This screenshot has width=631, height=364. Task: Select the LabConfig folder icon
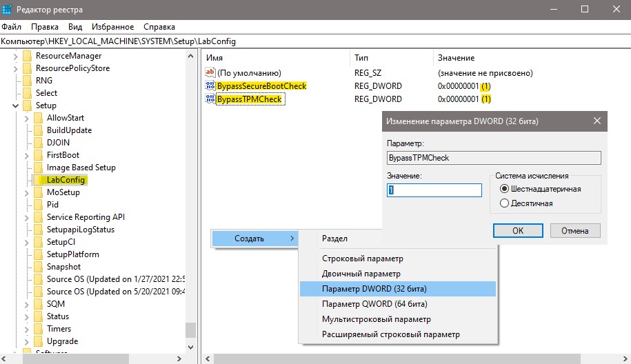point(38,180)
